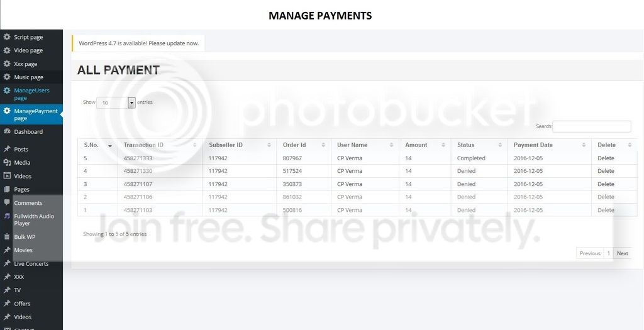Click the Previous pagination button
Screen dimensions: 644x330
click(x=590, y=253)
